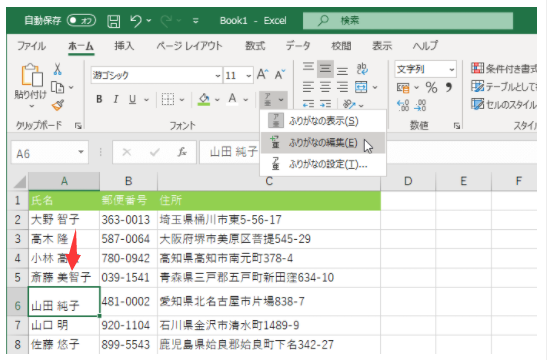Open the ヘルプ tab
Screen dimensions: 547x360
pyautogui.click(x=425, y=46)
